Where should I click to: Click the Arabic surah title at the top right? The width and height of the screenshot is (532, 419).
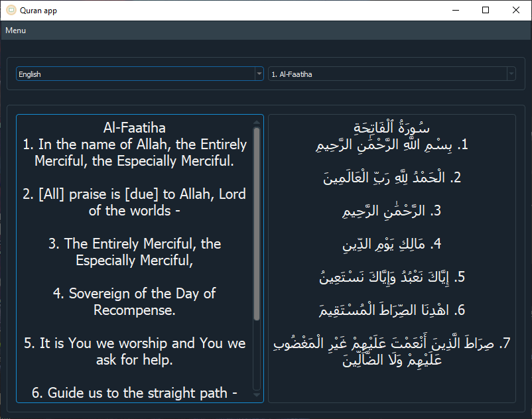[393, 127]
